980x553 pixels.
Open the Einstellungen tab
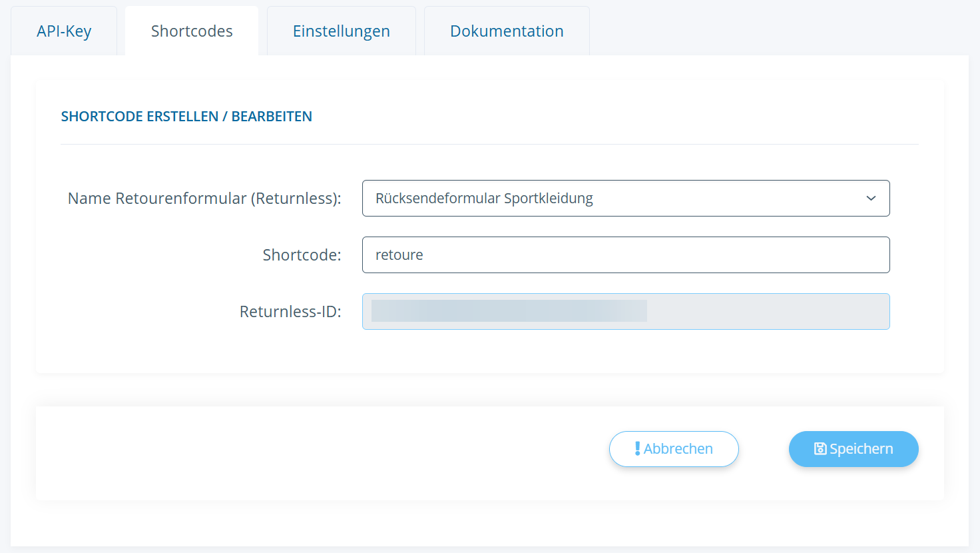(x=341, y=31)
